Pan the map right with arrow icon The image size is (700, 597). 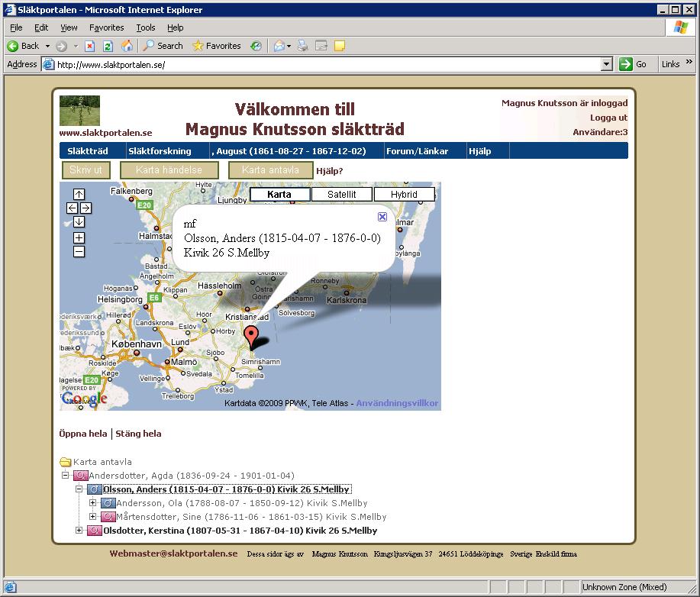click(x=86, y=208)
